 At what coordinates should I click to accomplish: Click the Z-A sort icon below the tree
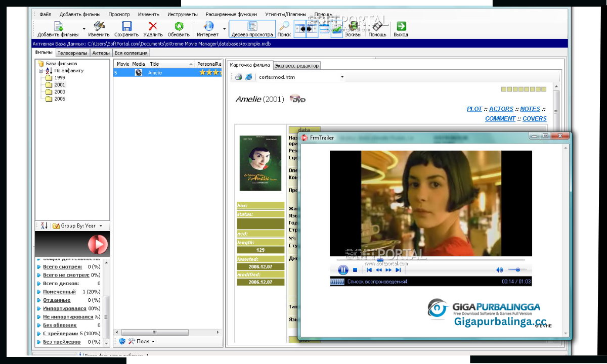point(44,226)
